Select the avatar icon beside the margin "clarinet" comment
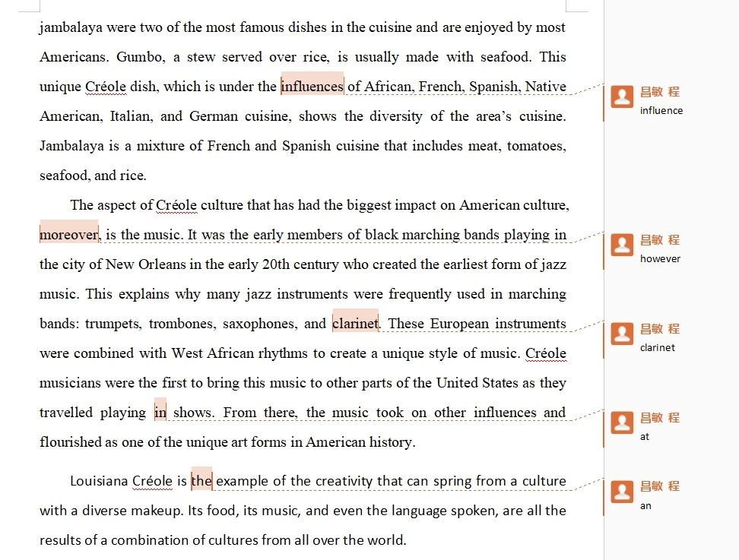Viewport: 739px width, 560px height. [x=623, y=334]
